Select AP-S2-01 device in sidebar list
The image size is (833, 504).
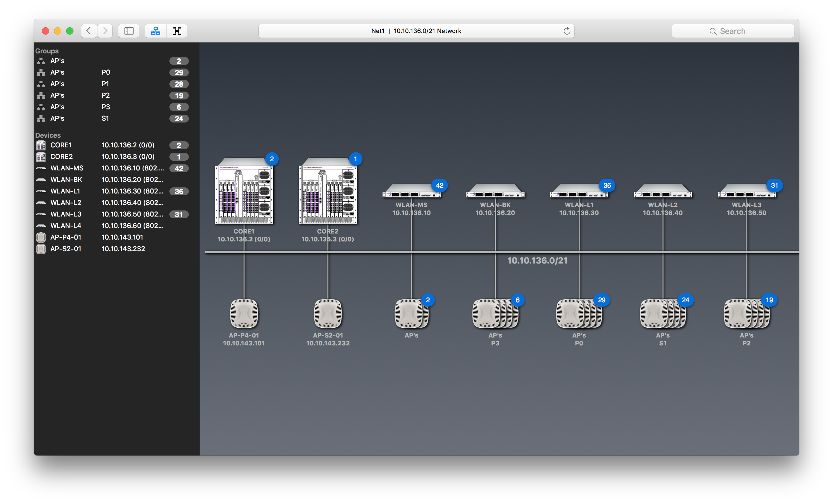pyautogui.click(x=66, y=249)
